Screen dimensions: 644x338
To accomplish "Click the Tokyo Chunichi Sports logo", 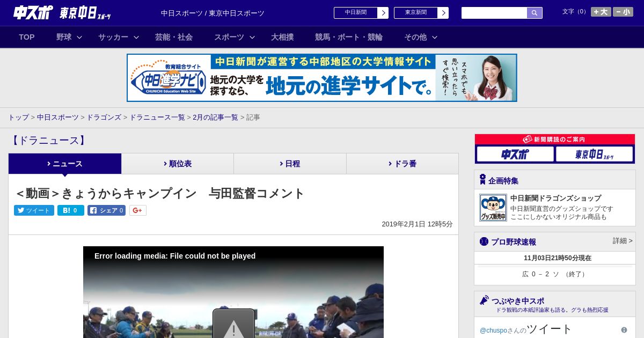I will pyautogui.click(x=85, y=13).
